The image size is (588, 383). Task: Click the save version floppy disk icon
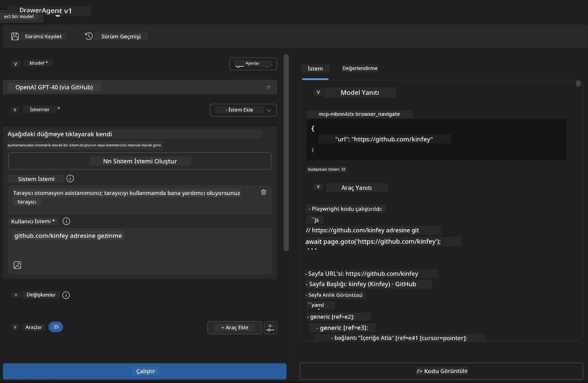click(x=15, y=36)
